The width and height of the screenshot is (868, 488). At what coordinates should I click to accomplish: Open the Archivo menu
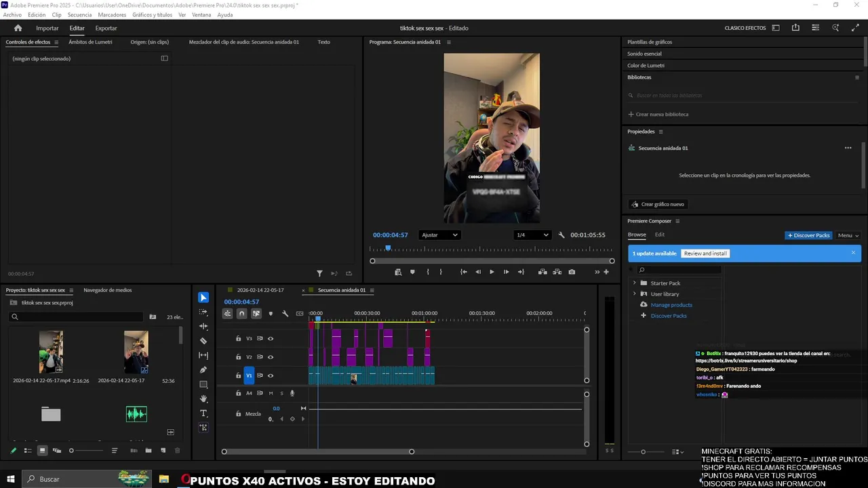click(x=12, y=14)
